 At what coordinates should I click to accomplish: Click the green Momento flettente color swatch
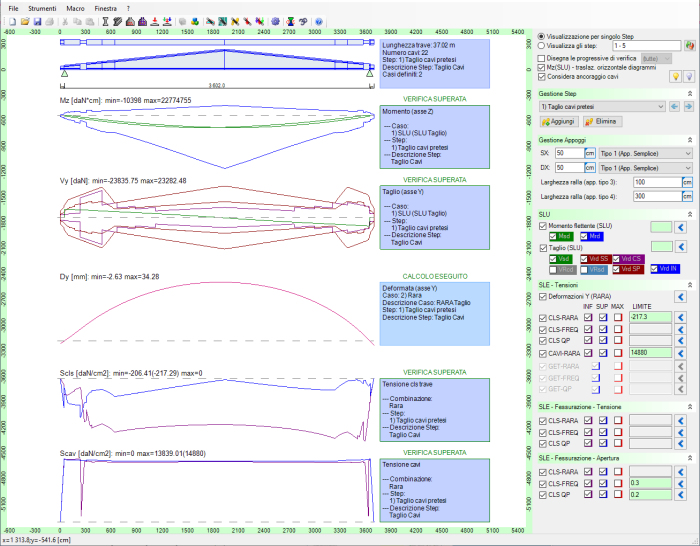coord(661,227)
